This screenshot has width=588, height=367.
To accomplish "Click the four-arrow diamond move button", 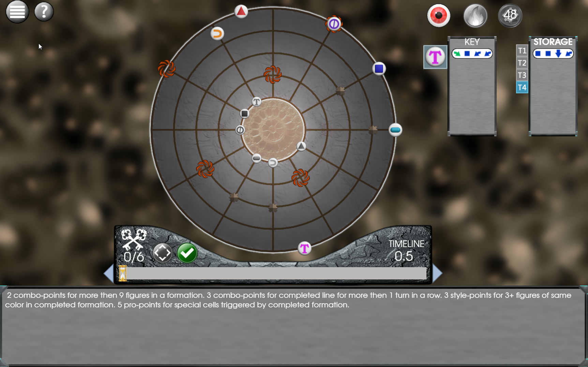I will click(162, 253).
